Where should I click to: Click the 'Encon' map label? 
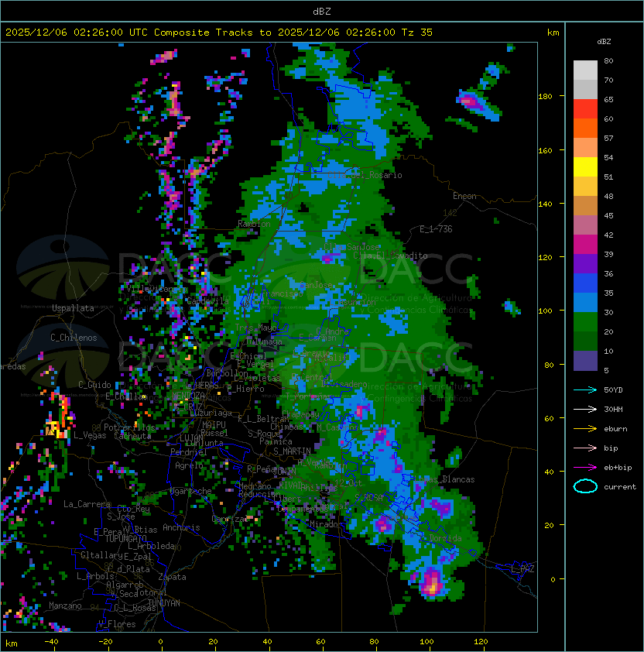pos(464,196)
